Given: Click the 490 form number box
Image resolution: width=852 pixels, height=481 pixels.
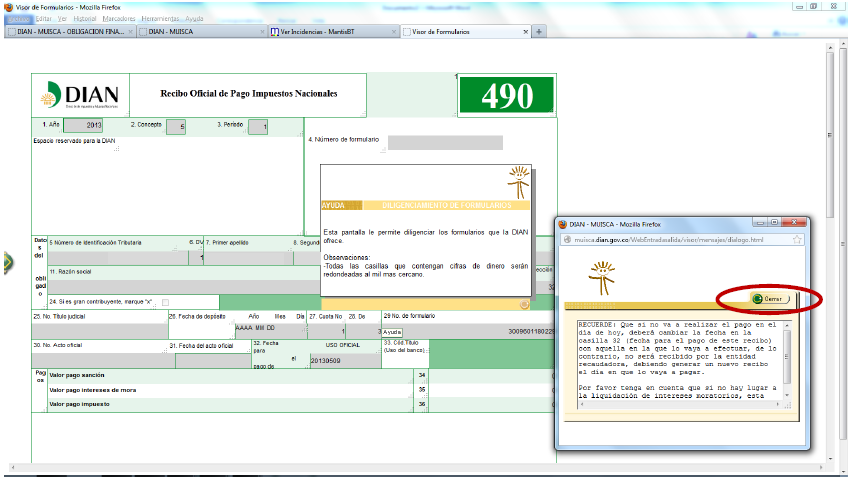Looking at the screenshot, I should point(506,95).
